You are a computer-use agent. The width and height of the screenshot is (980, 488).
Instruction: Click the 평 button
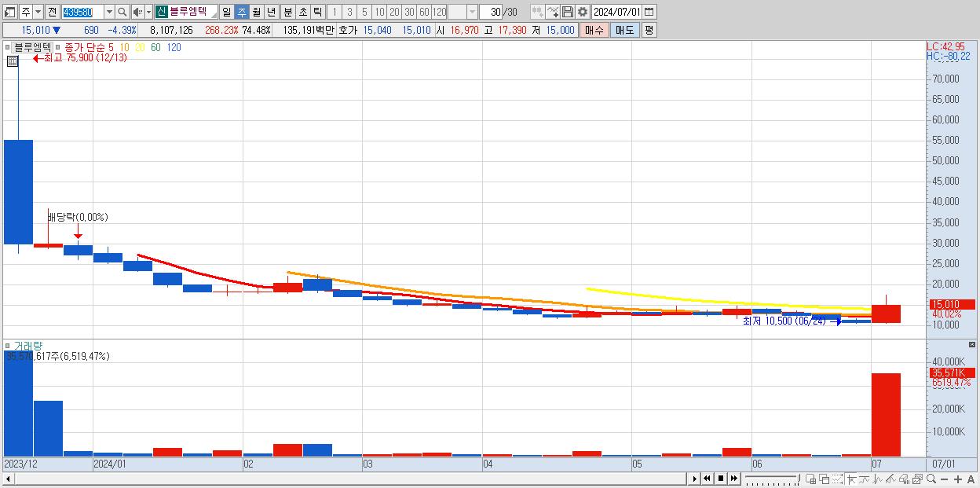click(x=649, y=30)
